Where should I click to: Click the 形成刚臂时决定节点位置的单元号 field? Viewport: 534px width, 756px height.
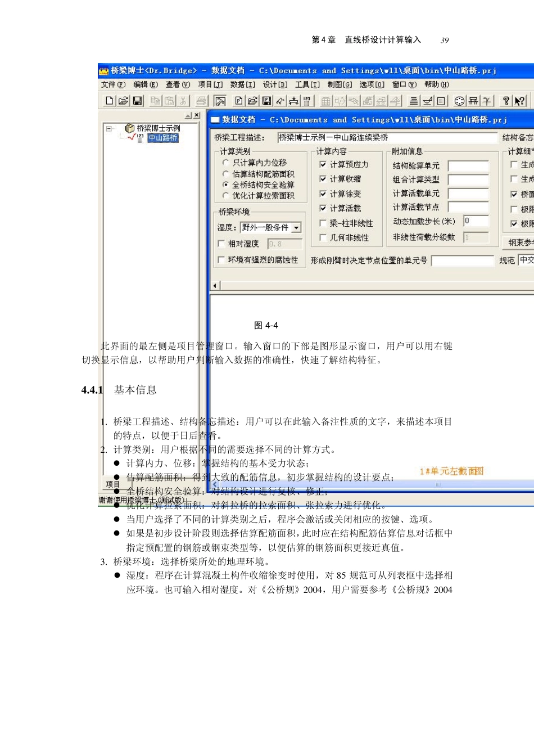click(x=462, y=260)
